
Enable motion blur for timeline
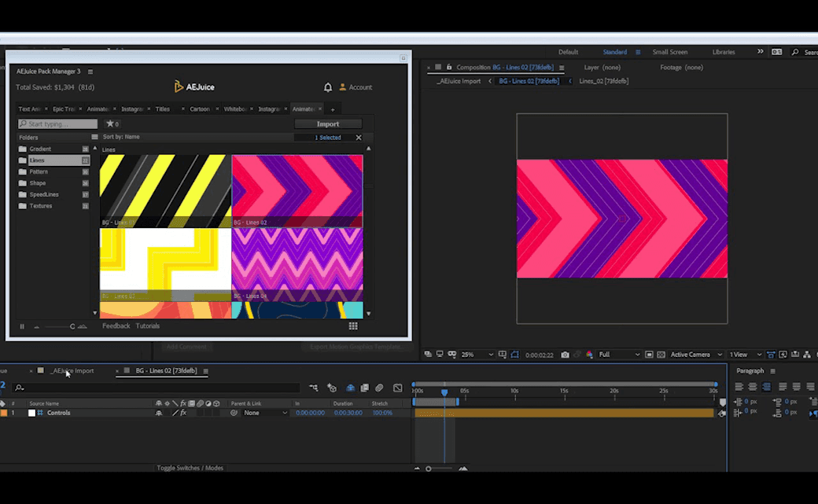(379, 388)
